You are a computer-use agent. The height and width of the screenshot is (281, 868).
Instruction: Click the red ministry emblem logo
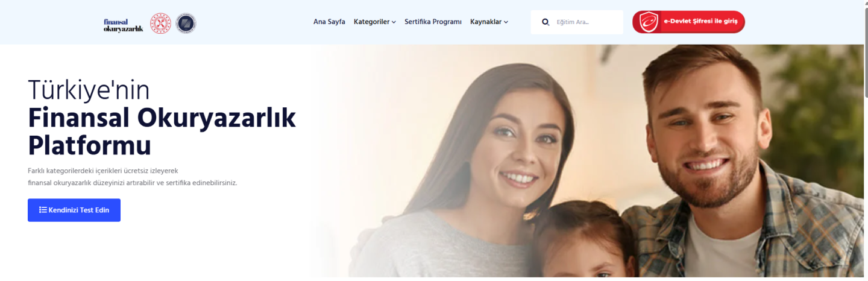[x=160, y=24]
